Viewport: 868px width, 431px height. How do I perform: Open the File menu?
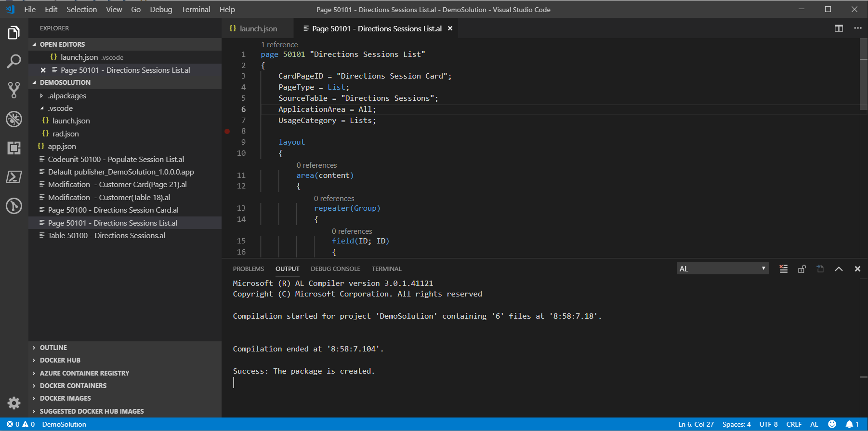[30, 9]
